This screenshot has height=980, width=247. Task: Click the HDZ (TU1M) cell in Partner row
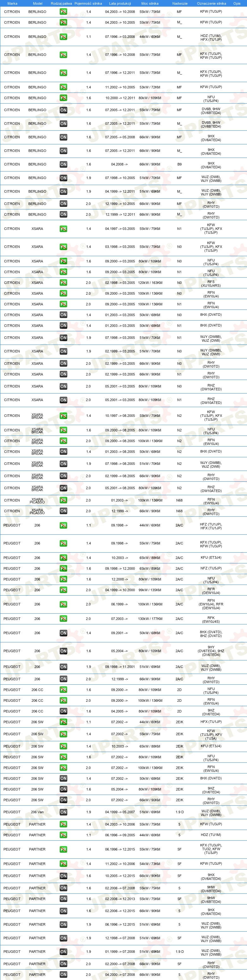[211, 835]
